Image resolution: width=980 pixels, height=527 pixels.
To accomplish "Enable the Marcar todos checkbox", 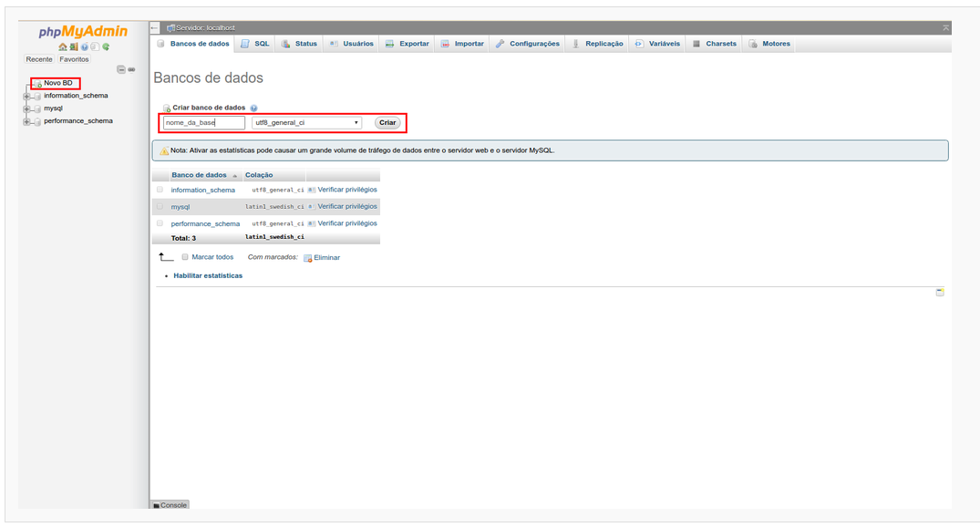I will pyautogui.click(x=185, y=257).
